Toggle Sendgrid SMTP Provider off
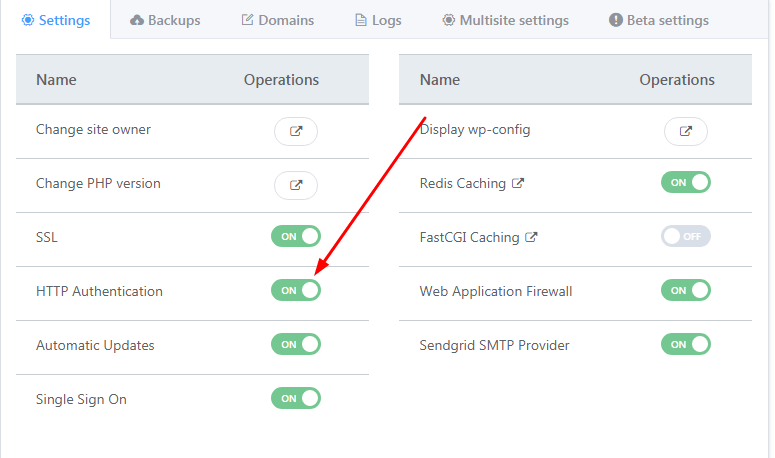The height and width of the screenshot is (458, 775). tap(686, 344)
